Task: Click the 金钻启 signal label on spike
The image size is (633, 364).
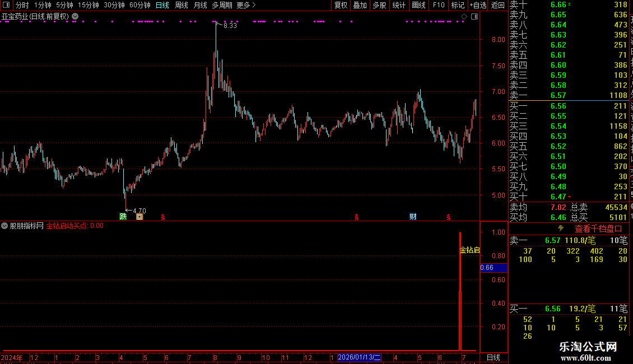Action: click(x=470, y=250)
